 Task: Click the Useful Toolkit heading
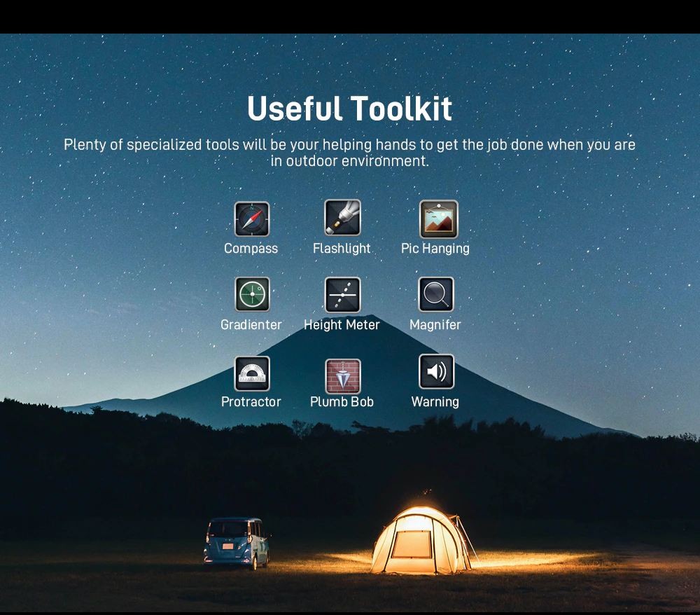click(x=349, y=109)
